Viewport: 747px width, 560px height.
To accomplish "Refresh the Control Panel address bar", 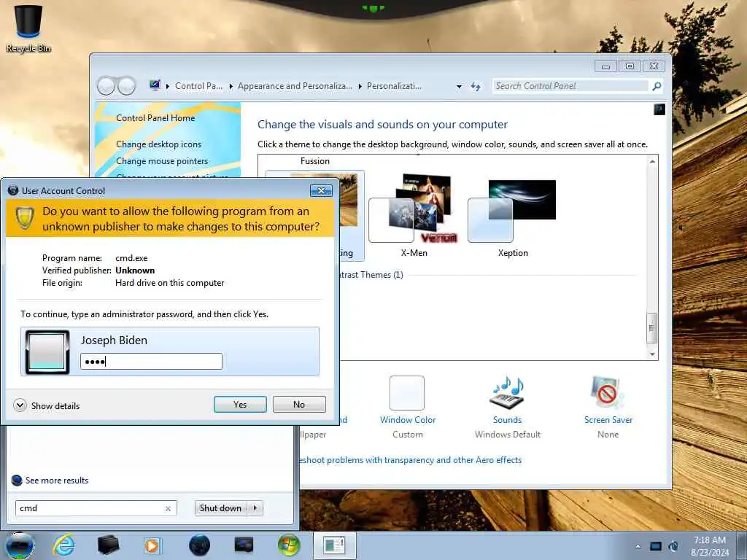I will (x=476, y=86).
